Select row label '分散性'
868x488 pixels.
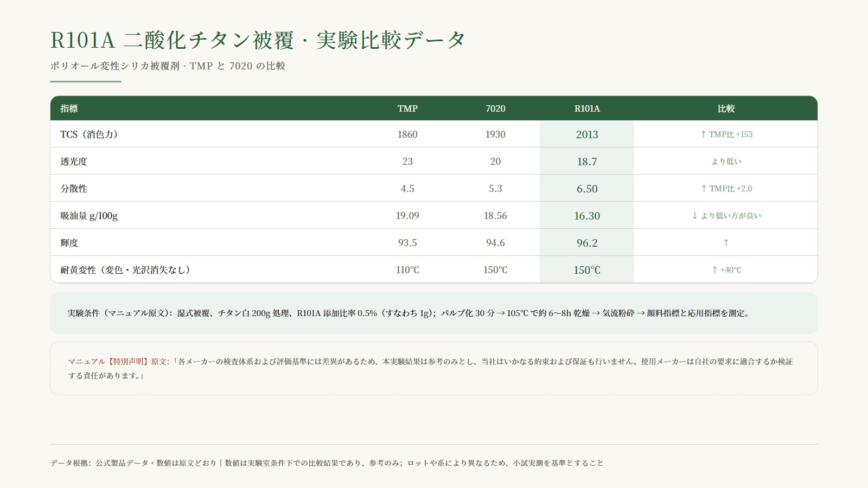(x=74, y=189)
